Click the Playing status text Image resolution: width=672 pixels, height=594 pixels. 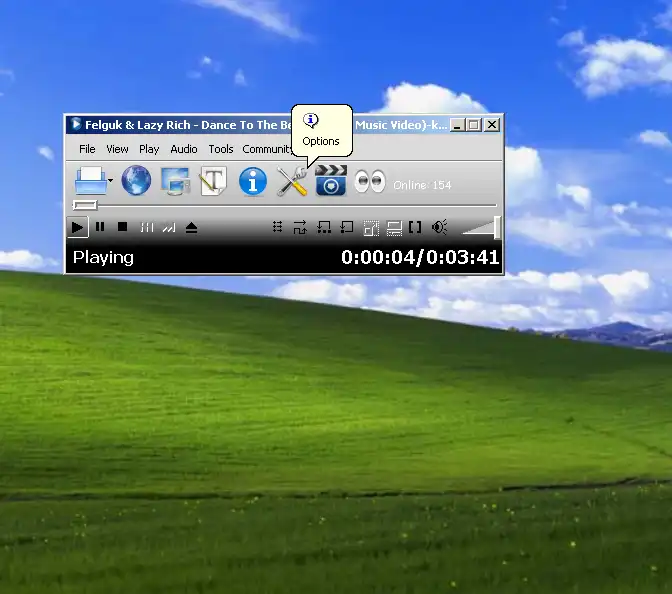[x=103, y=257]
